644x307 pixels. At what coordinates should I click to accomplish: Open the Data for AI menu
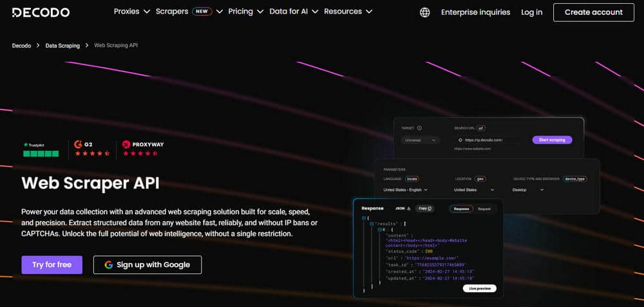click(294, 12)
